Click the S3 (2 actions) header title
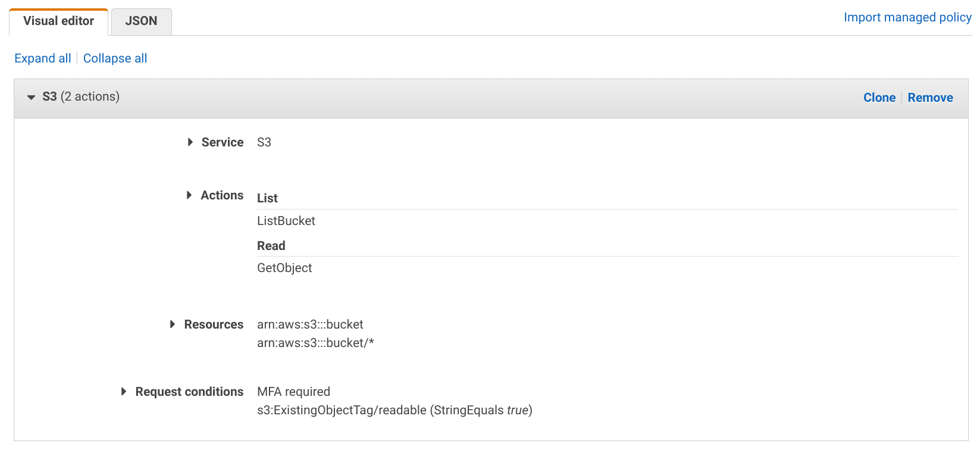The image size is (980, 450). pyautogui.click(x=81, y=96)
